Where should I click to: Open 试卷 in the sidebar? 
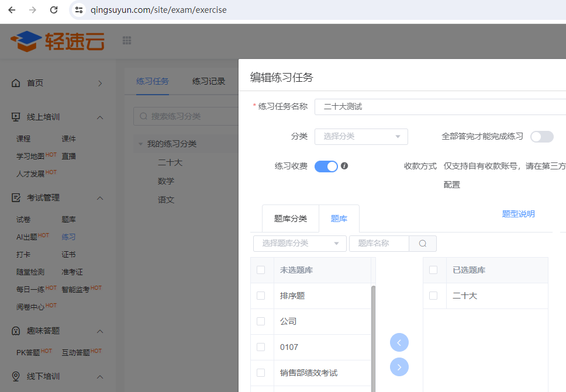23,220
